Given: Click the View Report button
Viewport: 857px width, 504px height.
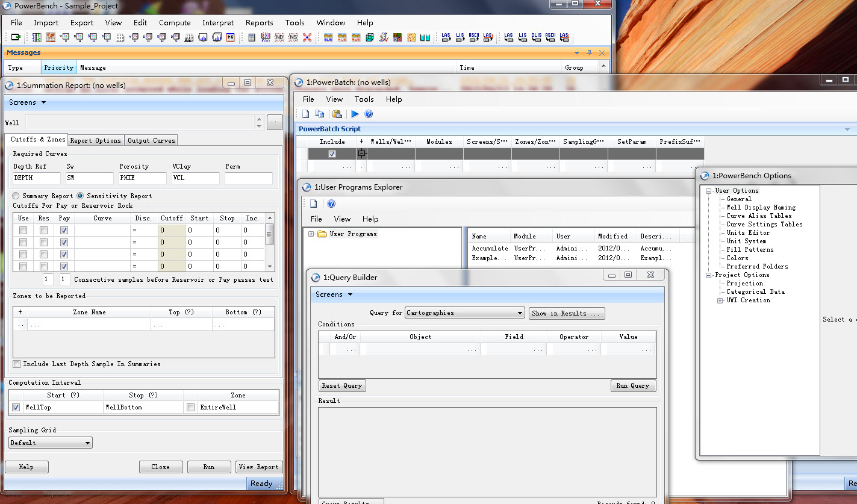Looking at the screenshot, I should [x=259, y=467].
